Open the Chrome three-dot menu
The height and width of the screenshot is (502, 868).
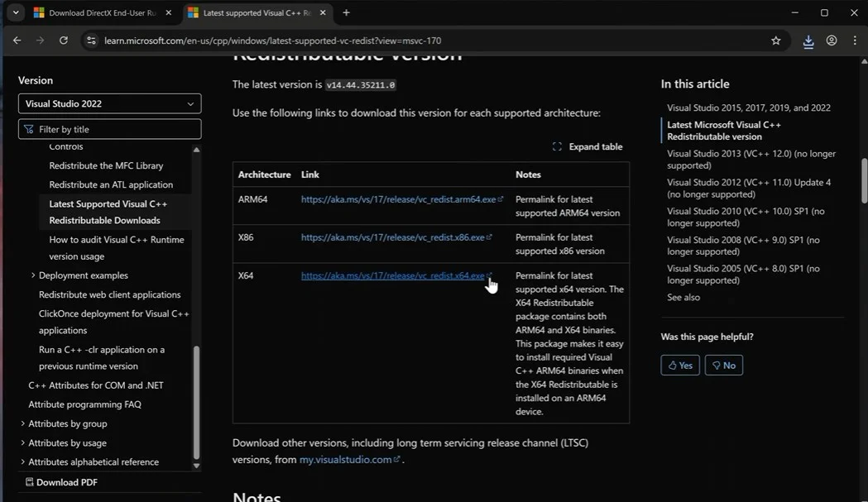click(x=855, y=41)
